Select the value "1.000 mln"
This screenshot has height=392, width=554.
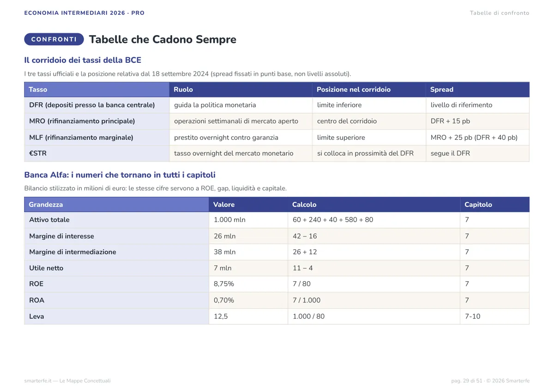pyautogui.click(x=248, y=220)
